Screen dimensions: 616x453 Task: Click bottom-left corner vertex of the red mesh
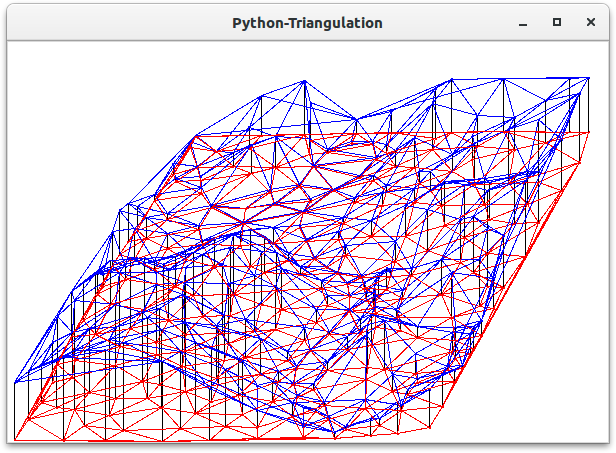[15, 440]
